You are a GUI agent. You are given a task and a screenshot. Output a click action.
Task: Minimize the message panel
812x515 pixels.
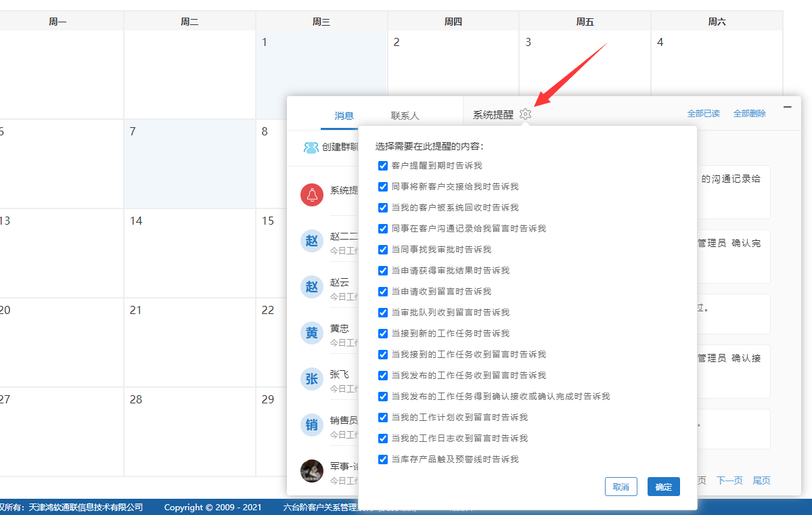tap(787, 107)
